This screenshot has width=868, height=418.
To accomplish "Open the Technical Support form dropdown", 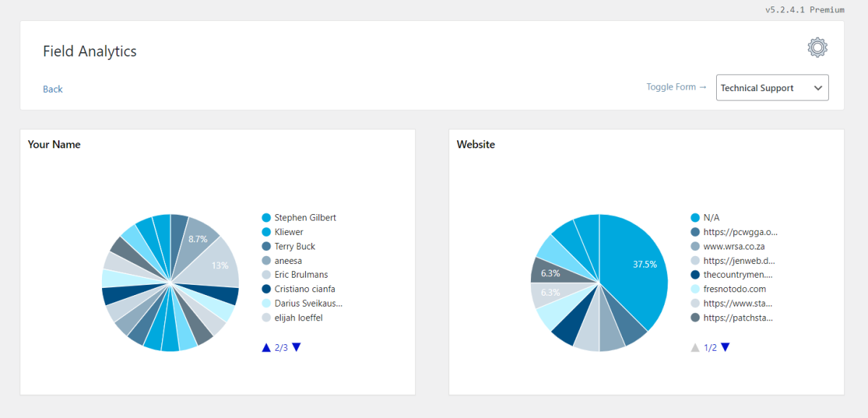I will 773,88.
